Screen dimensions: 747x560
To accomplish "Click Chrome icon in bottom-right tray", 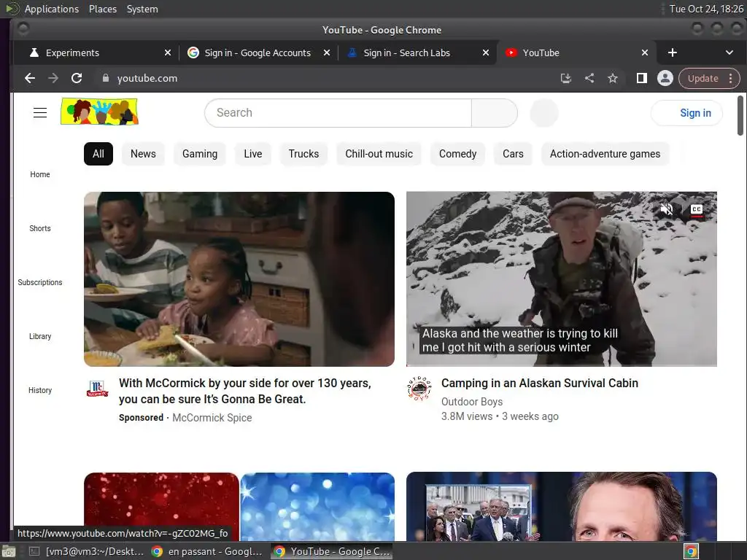I will (x=691, y=551).
